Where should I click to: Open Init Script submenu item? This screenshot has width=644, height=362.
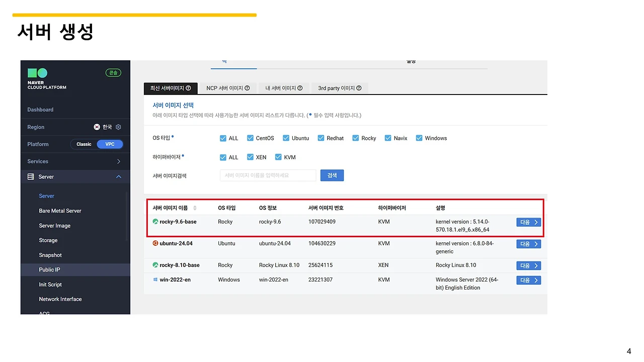50,285
